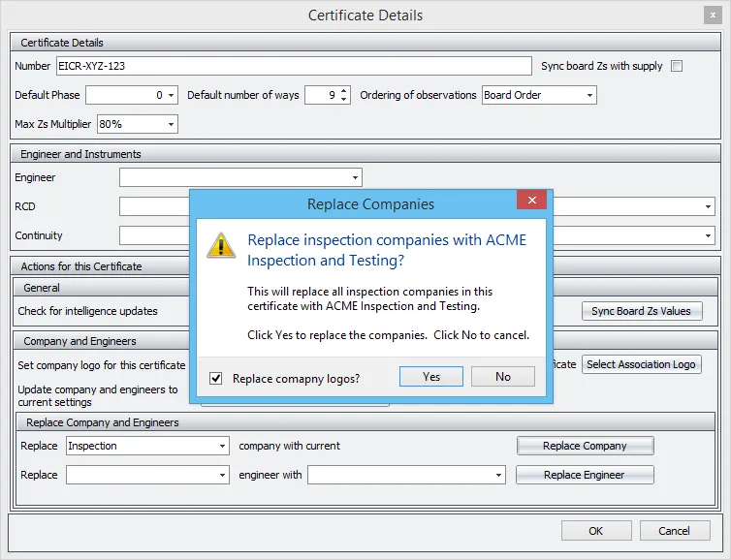Viewport: 731px width, 560px height.
Task: Click the 'General' group header
Action: 42,288
